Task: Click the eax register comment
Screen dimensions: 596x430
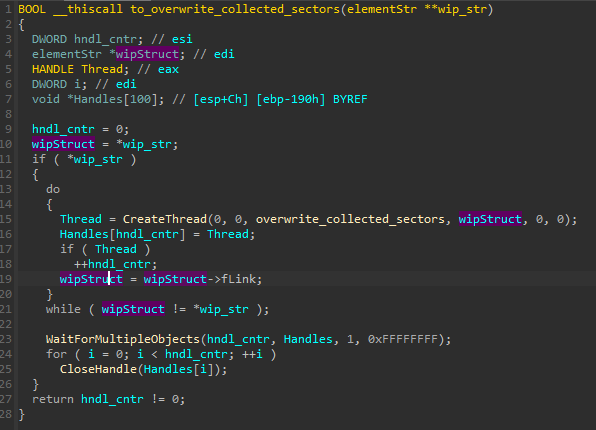Action: click(168, 69)
